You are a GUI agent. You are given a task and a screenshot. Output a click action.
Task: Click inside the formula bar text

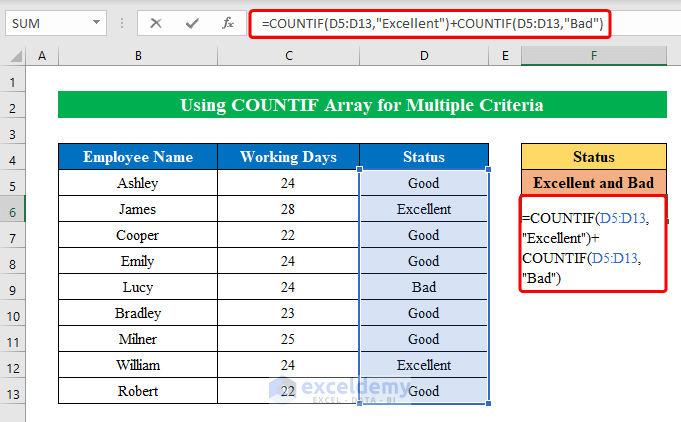click(432, 23)
